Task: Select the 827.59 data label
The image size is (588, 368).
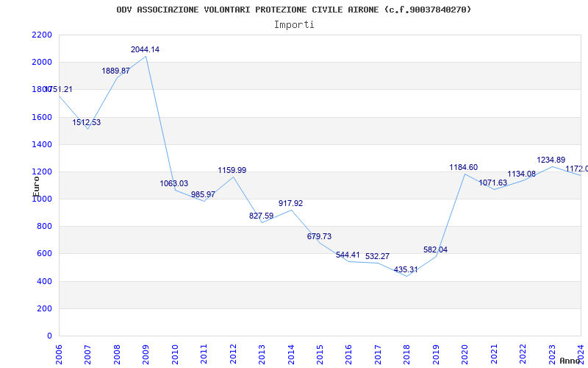Action: pyautogui.click(x=262, y=216)
